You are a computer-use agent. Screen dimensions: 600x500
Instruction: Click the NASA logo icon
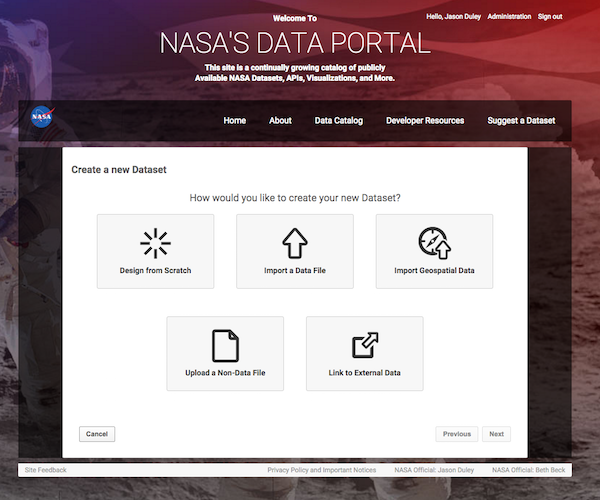[x=42, y=117]
